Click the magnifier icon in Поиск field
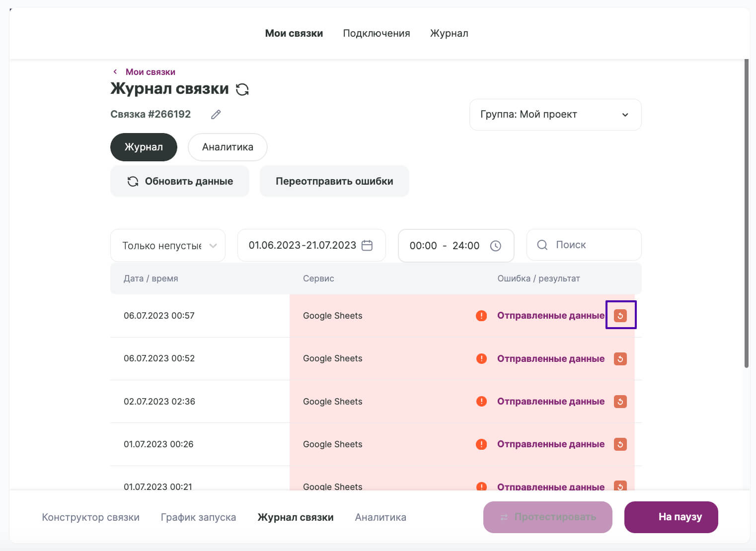756x551 pixels. [542, 245]
